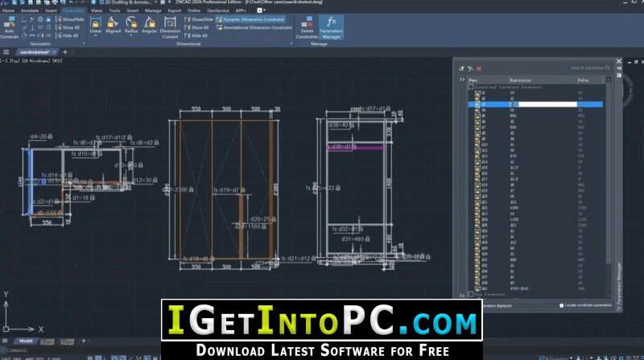Viewport: 644px width, 360px height.
Task: Open the Parametric ribbon tab
Action: point(74,10)
